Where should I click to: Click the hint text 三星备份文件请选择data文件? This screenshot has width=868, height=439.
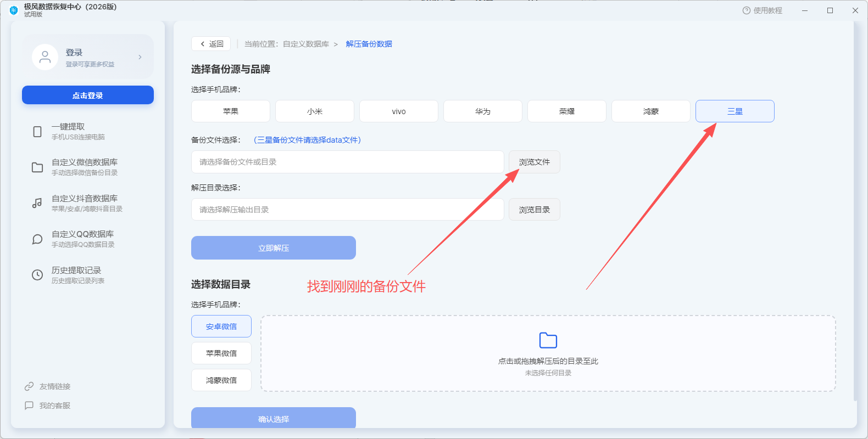308,140
